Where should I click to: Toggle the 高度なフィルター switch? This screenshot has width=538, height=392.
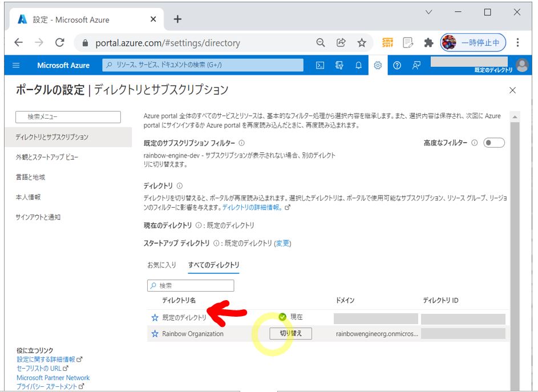click(x=494, y=143)
